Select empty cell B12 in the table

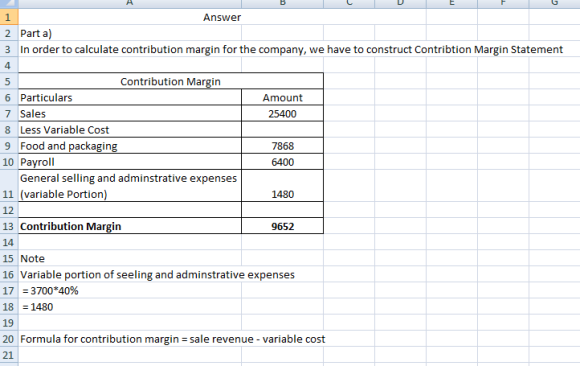click(282, 210)
